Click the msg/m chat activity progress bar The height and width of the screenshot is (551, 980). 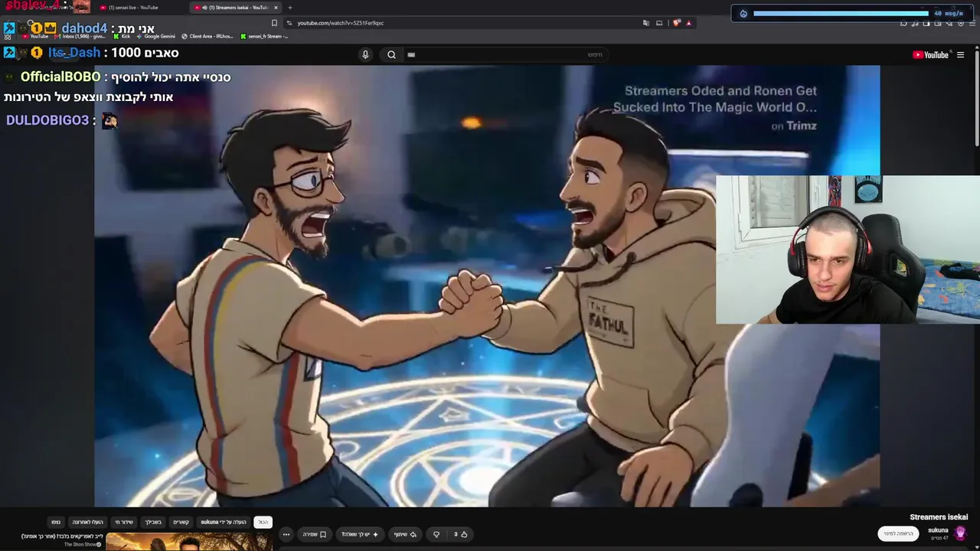pyautogui.click(x=841, y=13)
